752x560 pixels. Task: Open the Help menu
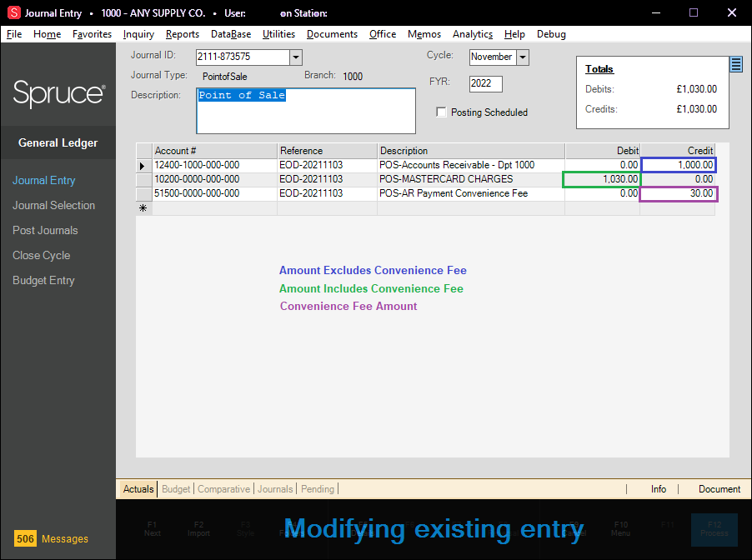pos(514,34)
